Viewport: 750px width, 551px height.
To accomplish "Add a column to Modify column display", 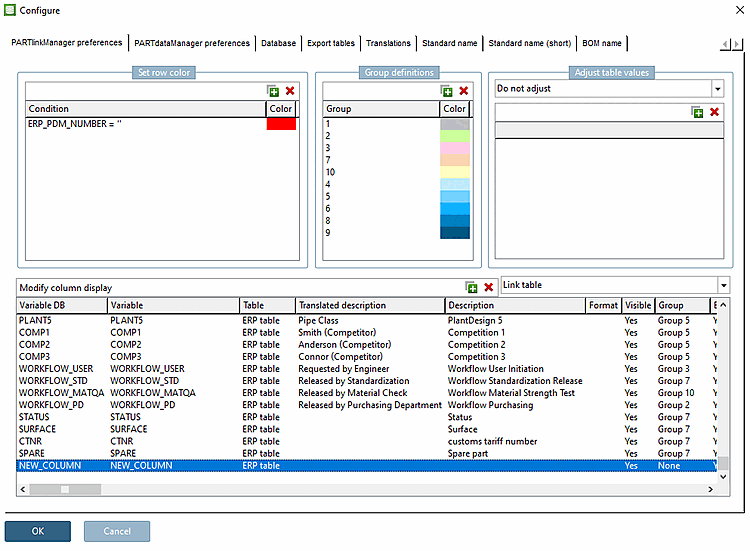I will point(472,287).
